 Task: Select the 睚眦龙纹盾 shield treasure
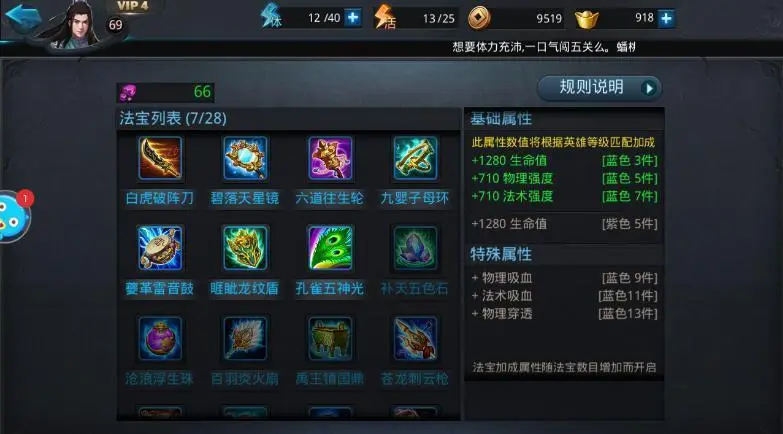point(245,248)
